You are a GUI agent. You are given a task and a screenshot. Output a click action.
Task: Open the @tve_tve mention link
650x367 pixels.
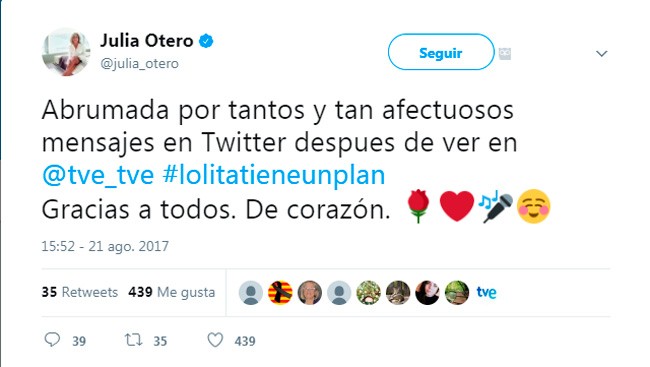(98, 175)
